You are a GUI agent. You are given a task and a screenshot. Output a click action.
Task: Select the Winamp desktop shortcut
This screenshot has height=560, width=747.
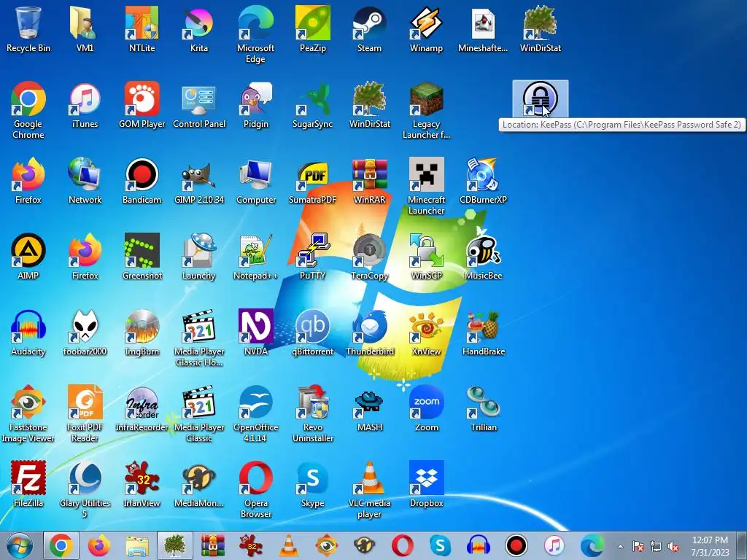[x=426, y=29]
